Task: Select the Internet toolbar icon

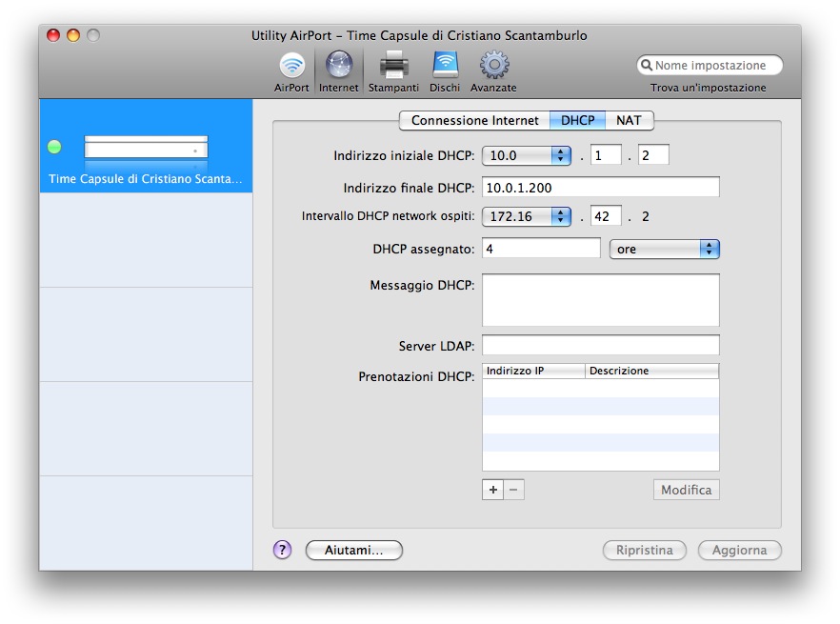Action: pos(339,71)
